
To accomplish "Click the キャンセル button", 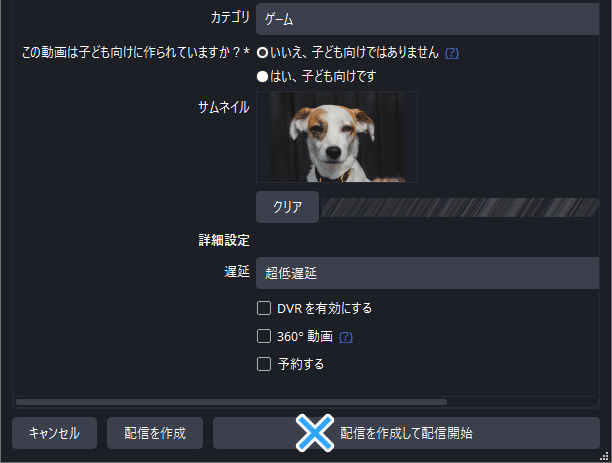I will (54, 433).
